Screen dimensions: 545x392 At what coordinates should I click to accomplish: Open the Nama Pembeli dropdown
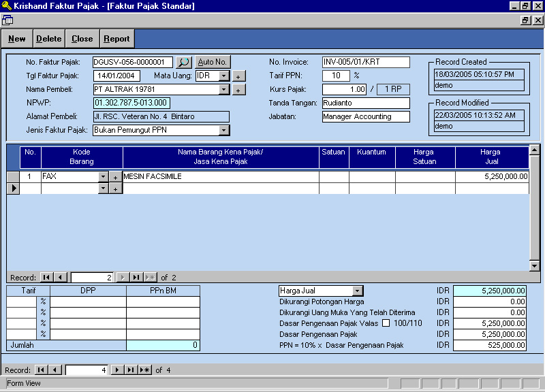pos(224,89)
